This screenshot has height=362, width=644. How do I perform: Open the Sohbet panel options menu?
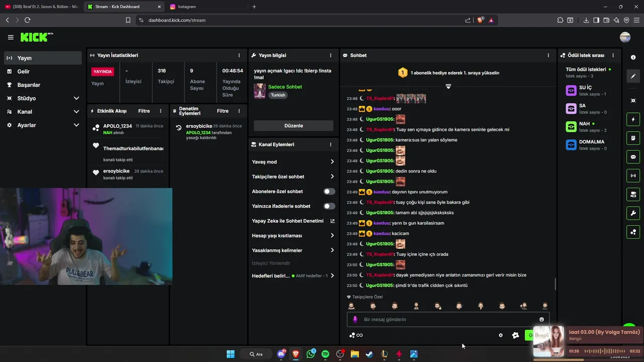click(548, 55)
